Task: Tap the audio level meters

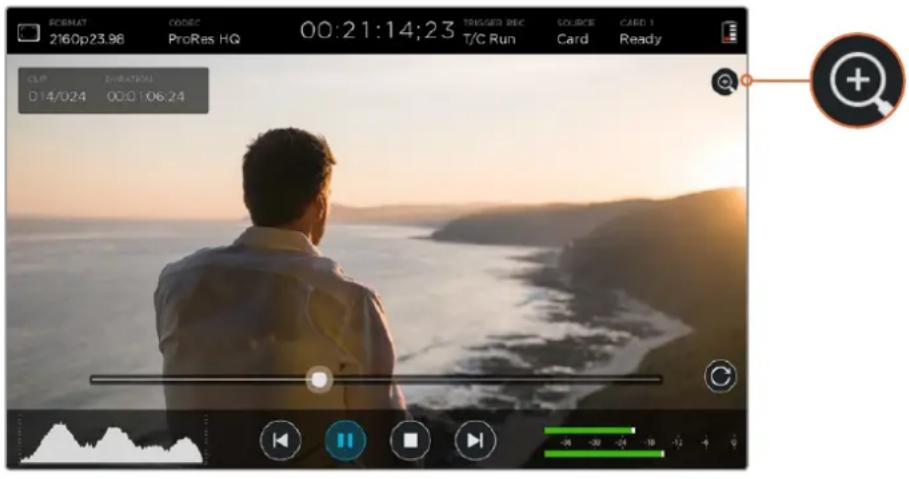Action: [641, 442]
